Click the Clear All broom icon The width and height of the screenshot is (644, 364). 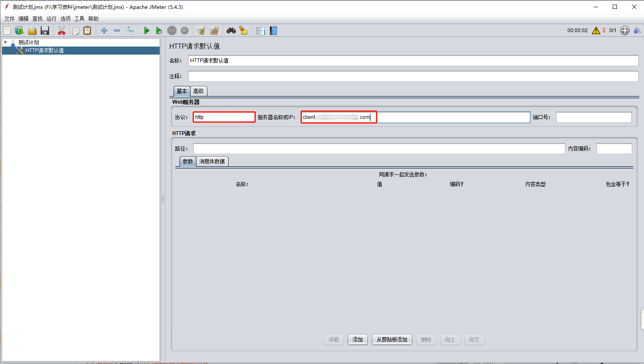click(x=214, y=30)
